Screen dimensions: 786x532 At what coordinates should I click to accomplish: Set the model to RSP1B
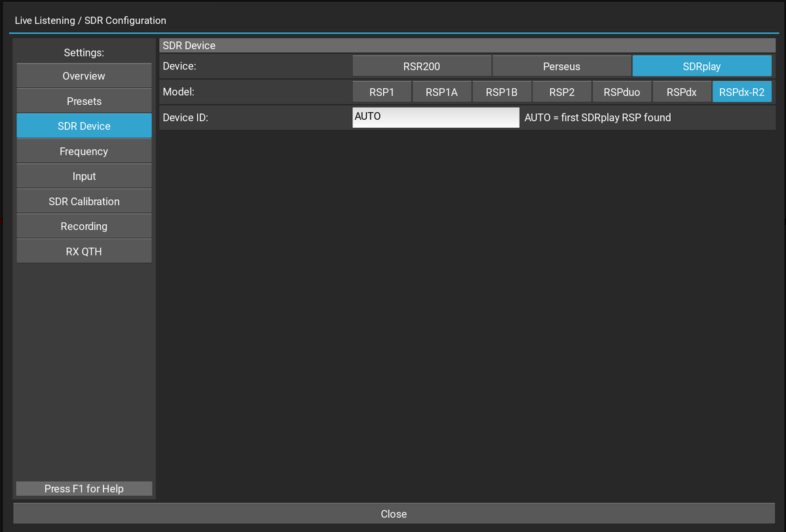pyautogui.click(x=502, y=92)
